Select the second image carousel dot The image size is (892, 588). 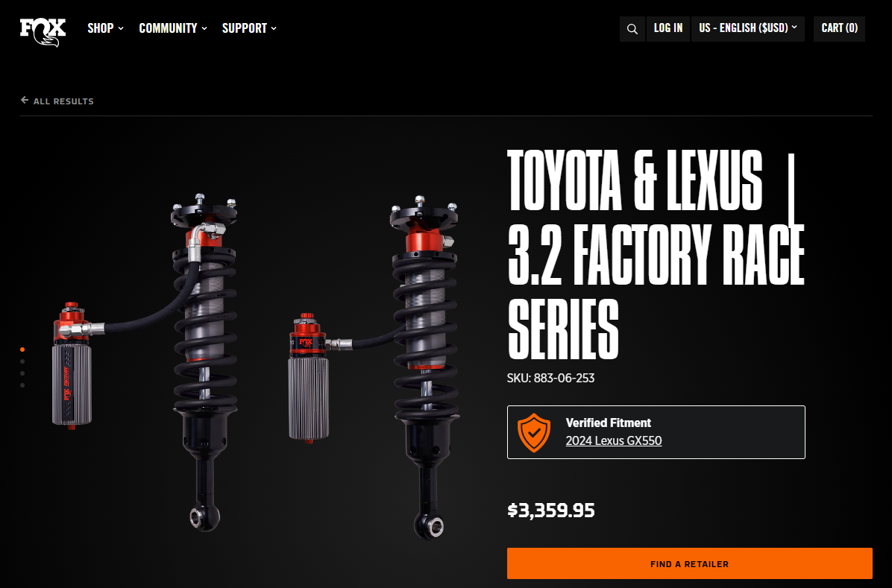tap(22, 361)
